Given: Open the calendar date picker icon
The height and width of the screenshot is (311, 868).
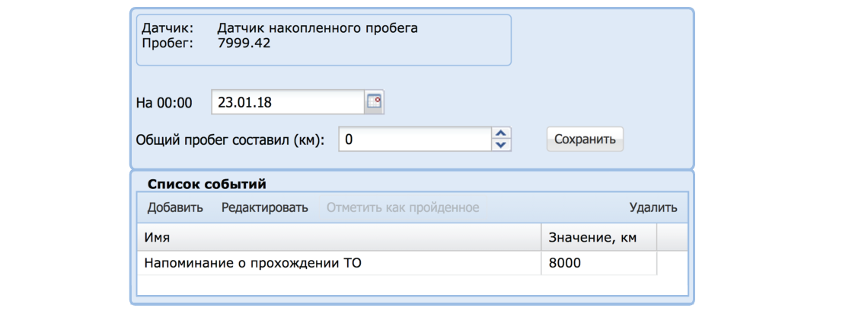Looking at the screenshot, I should (x=374, y=102).
